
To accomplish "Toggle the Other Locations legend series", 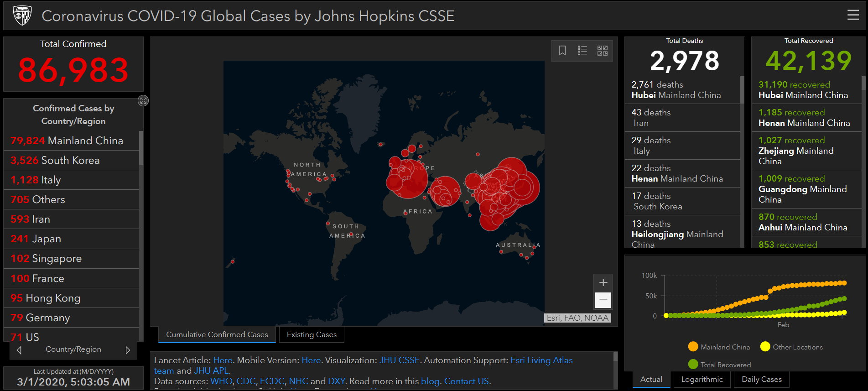I will [791, 347].
